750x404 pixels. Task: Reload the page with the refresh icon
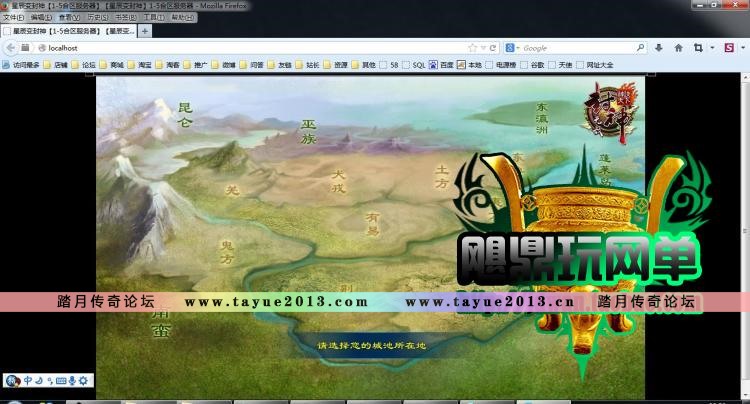click(493, 48)
